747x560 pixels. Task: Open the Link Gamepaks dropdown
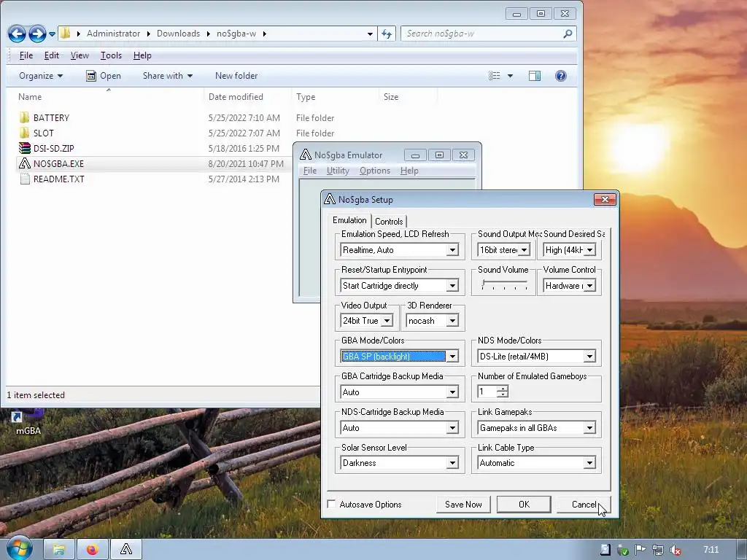point(589,427)
